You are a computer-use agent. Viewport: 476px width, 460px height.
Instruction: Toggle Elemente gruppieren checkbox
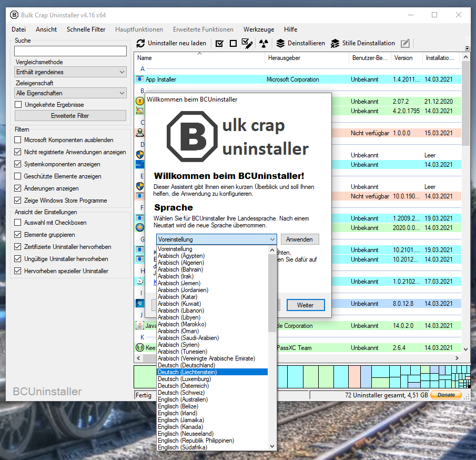point(18,235)
